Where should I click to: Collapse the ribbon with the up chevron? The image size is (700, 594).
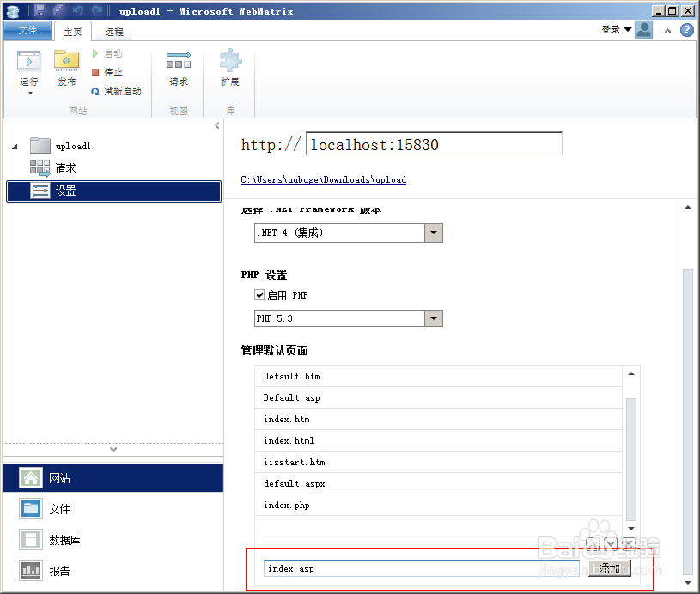click(668, 30)
